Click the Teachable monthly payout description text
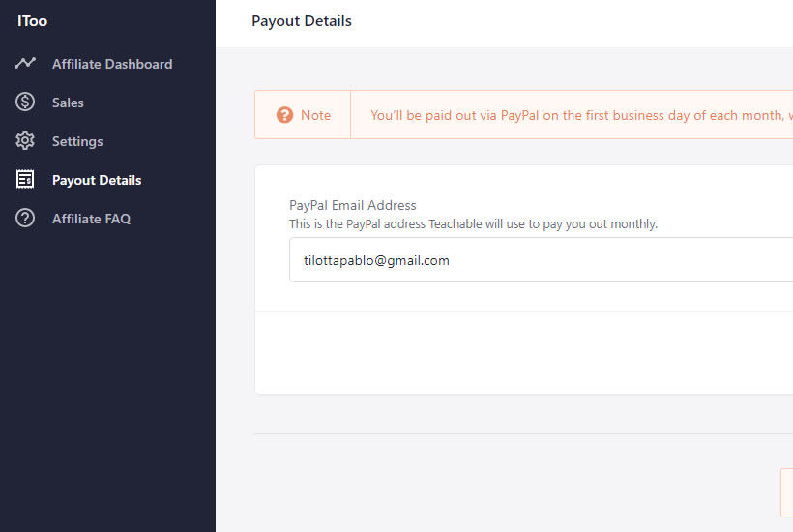Image resolution: width=793 pixels, height=532 pixels. 473,224
